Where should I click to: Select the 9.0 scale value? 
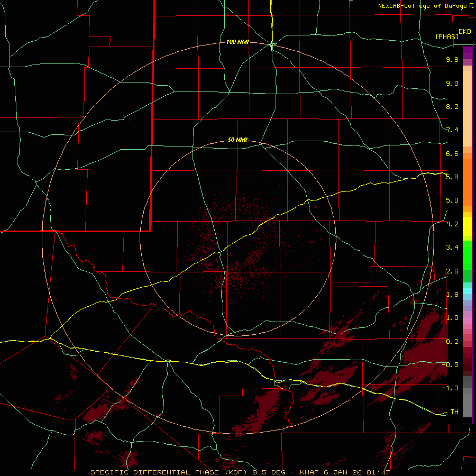(x=452, y=83)
